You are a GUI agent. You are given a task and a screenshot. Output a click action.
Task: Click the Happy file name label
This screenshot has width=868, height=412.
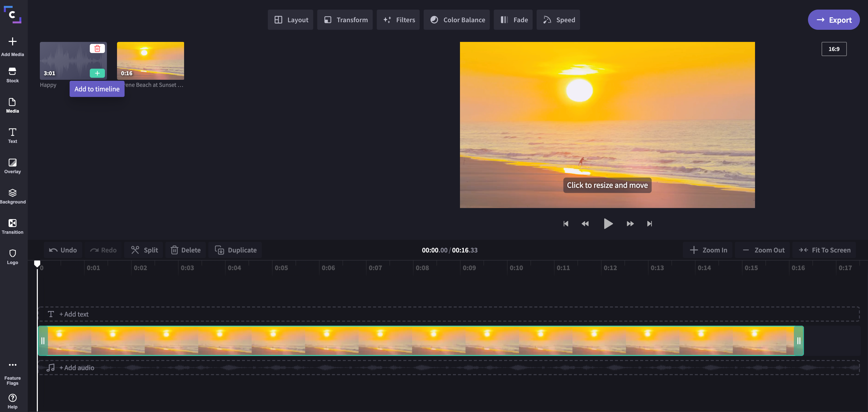(x=48, y=85)
